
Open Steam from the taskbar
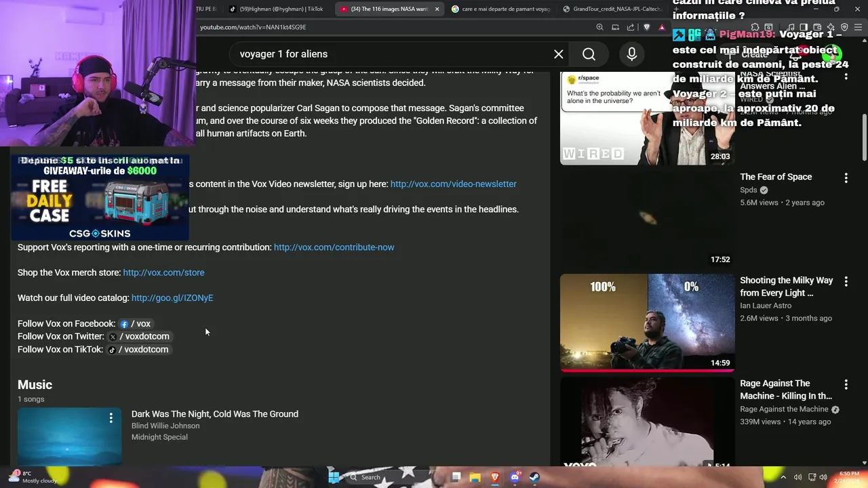pyautogui.click(x=534, y=477)
